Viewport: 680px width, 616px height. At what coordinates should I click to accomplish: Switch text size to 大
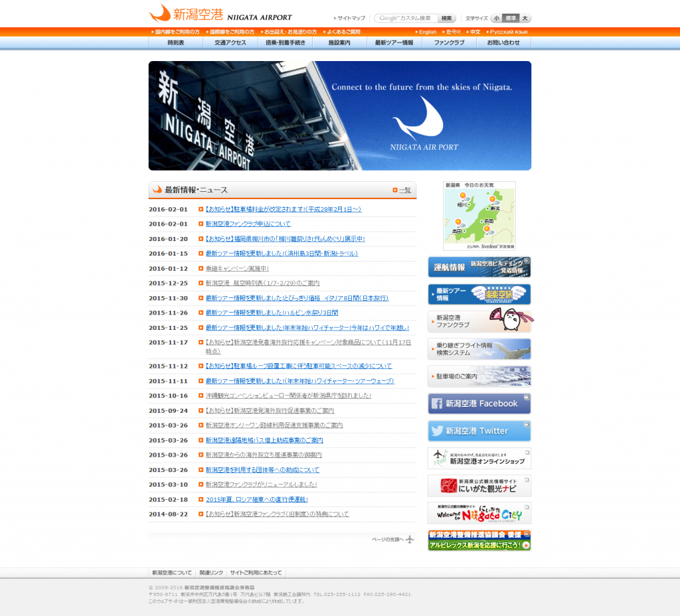coord(524,18)
